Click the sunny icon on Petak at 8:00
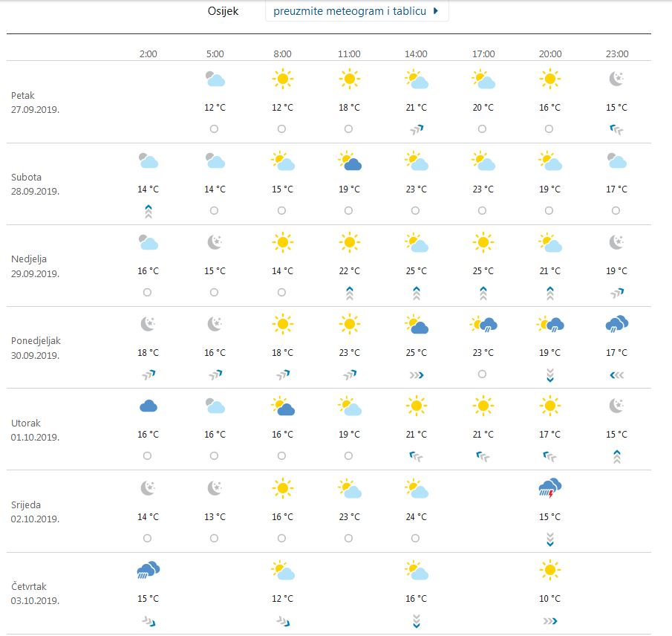Screen dimensions: 672x636 point(282,79)
